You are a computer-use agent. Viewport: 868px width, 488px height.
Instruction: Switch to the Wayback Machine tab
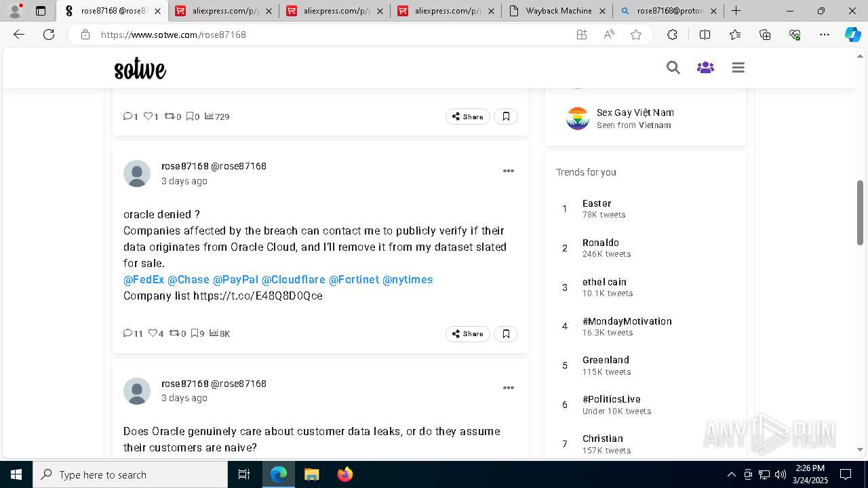tap(557, 11)
